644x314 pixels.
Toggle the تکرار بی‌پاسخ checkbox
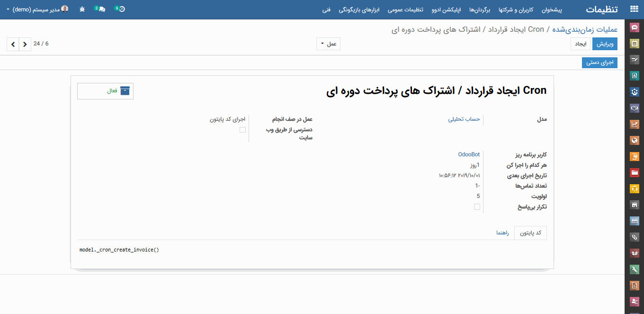pos(477,207)
